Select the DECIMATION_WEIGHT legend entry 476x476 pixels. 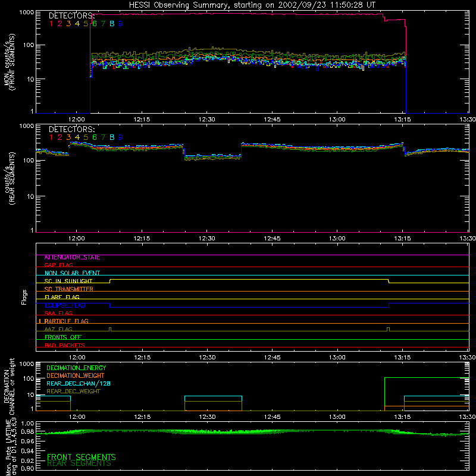(x=76, y=376)
